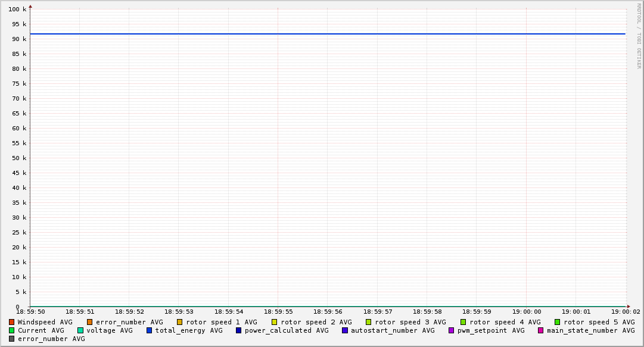Click the rotor speed 3 AVG legend swatch
644x347 pixels.
(x=369, y=322)
